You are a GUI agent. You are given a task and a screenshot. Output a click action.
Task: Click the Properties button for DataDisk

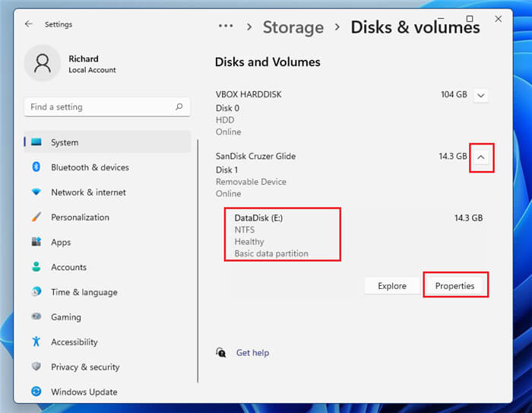click(x=454, y=286)
